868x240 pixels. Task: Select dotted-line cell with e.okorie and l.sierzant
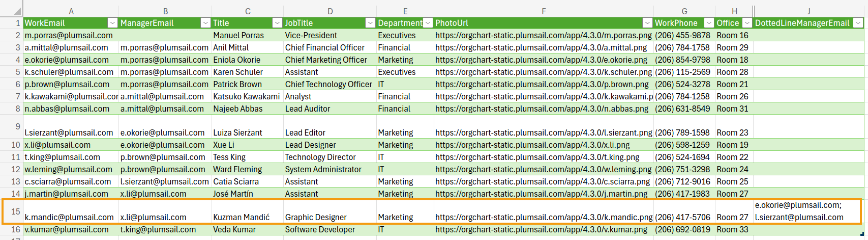809,211
